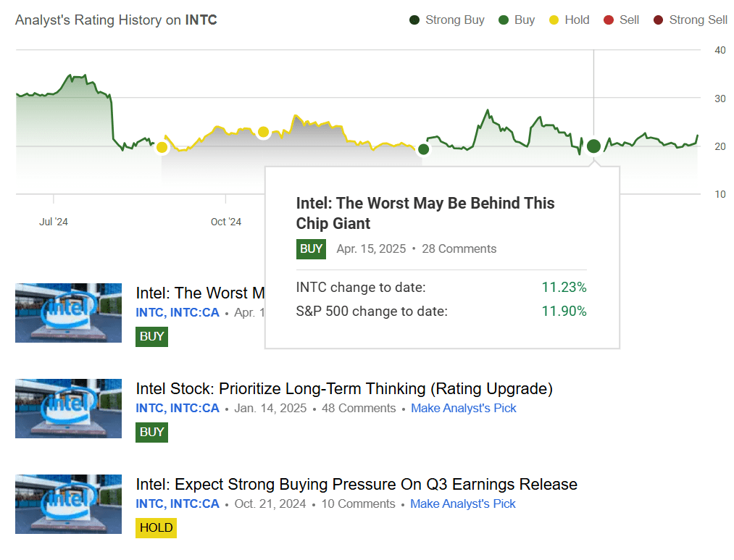Click "Make Analyst's Pick" for Oct. 21 article
Viewport: 734px width, 560px height.
pos(462,503)
